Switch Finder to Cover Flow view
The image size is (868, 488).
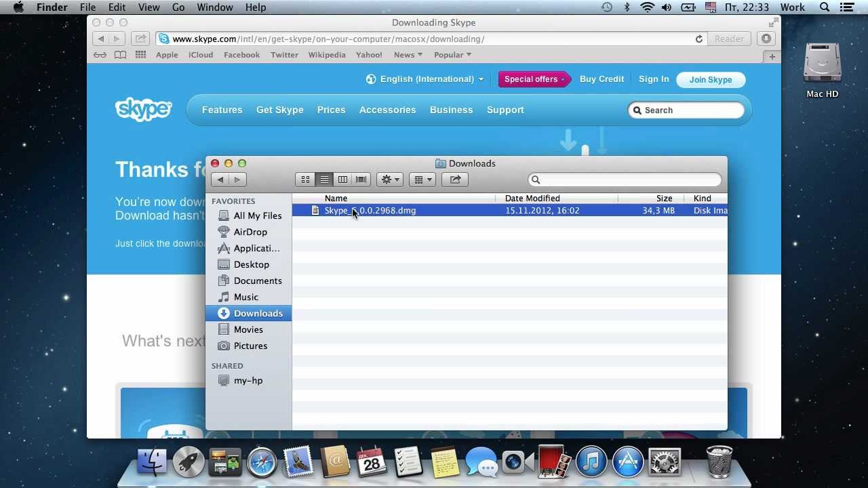[x=361, y=180]
